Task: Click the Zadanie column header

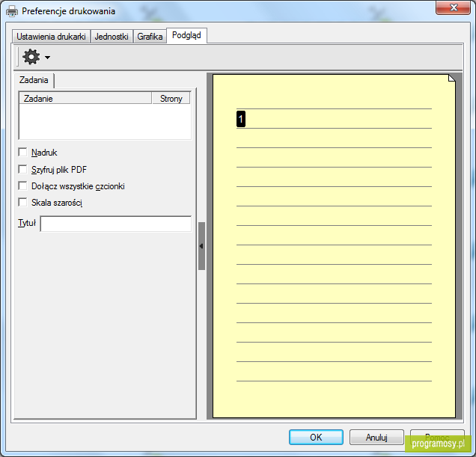Action: pos(85,98)
